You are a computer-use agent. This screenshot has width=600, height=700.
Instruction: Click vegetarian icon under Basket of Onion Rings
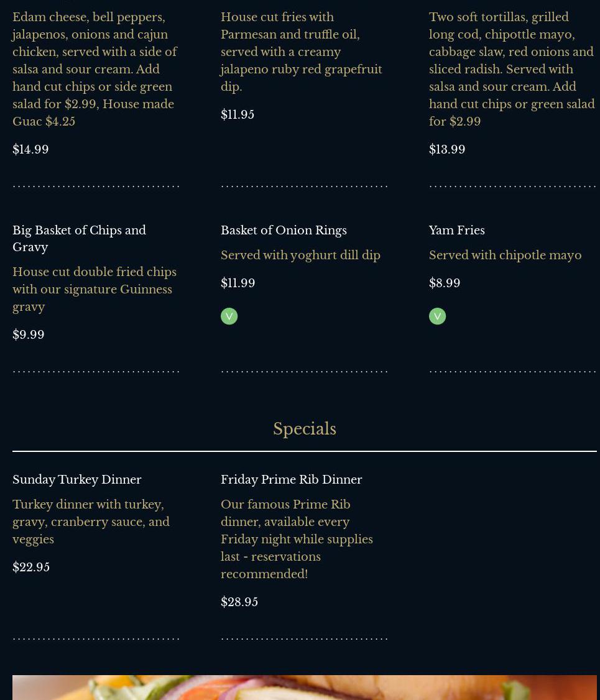(229, 316)
